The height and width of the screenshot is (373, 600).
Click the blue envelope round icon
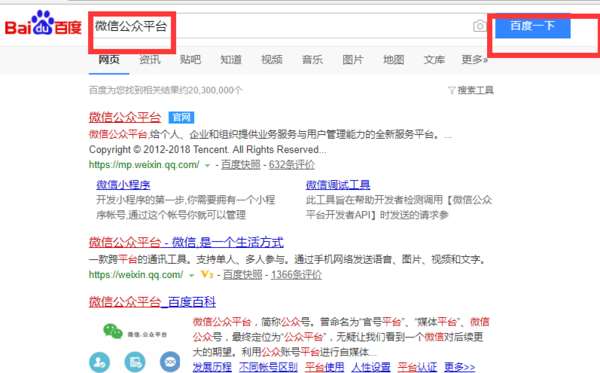pyautogui.click(x=170, y=362)
